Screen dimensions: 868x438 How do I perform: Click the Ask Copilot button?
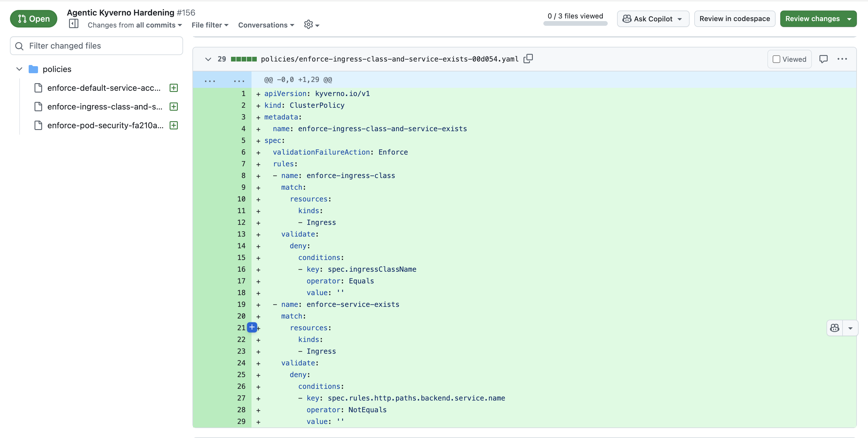point(653,19)
